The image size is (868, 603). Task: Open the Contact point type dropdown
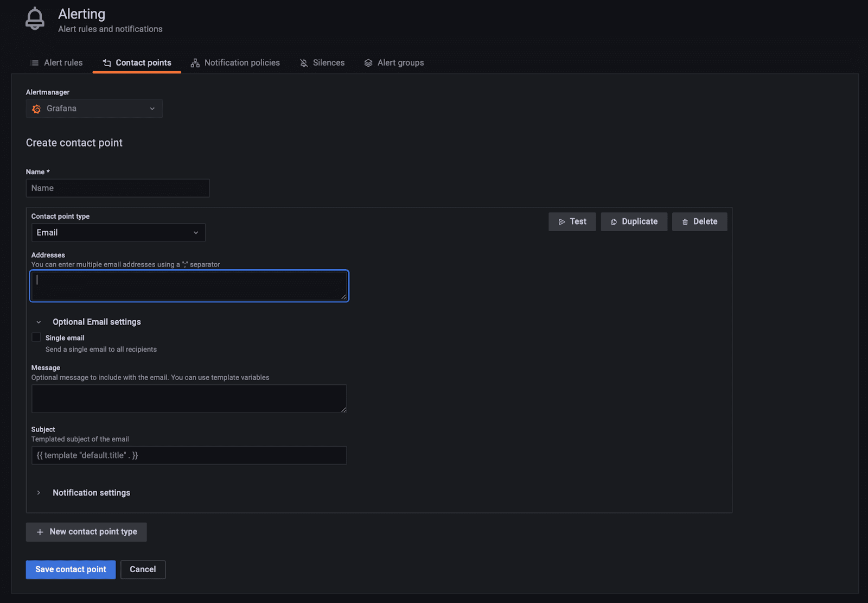(x=118, y=233)
